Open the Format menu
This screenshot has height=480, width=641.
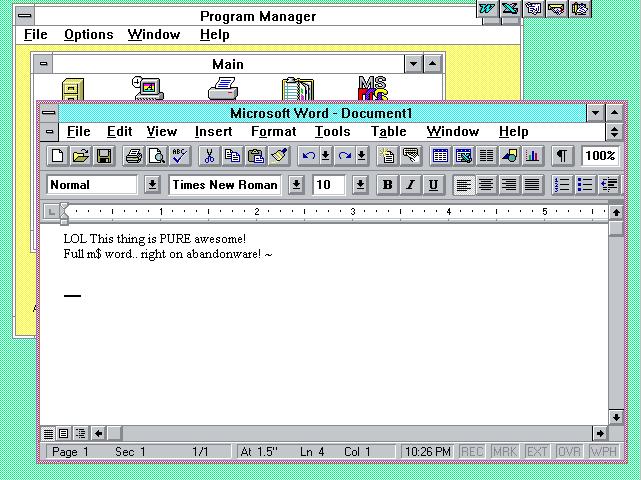click(x=273, y=132)
